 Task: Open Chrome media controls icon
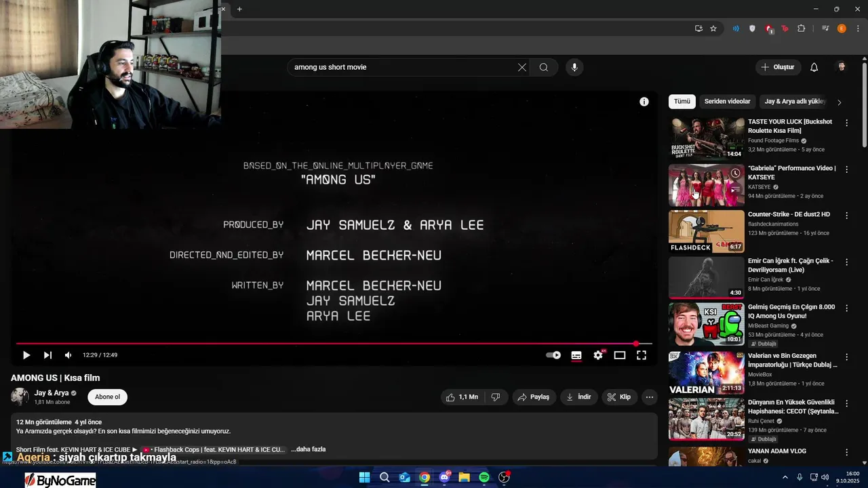pyautogui.click(x=825, y=28)
